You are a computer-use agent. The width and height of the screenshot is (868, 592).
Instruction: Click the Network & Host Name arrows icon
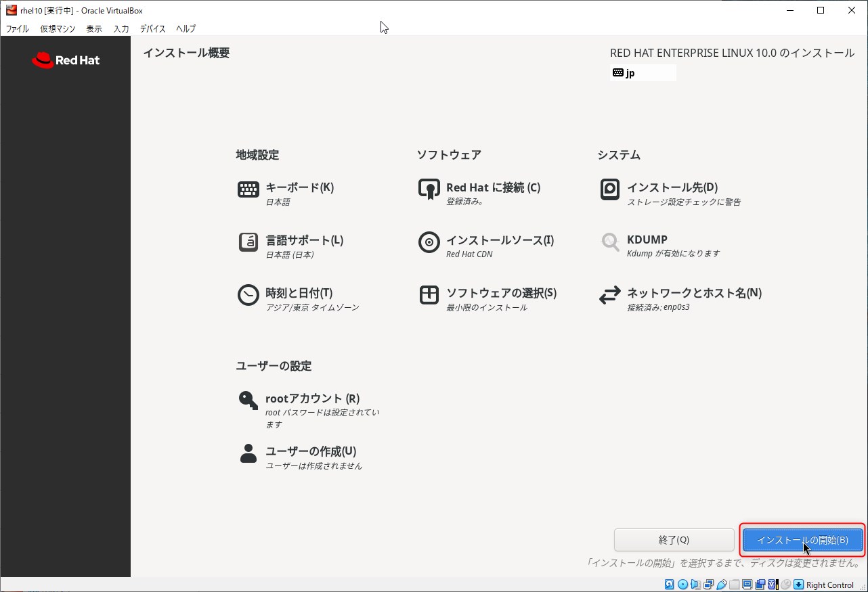click(610, 295)
